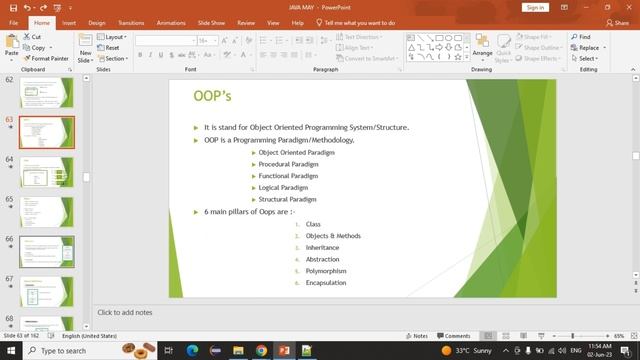Toggle Normal view in status bar
Image resolution: width=640 pixels, height=360 pixels.
488,336
